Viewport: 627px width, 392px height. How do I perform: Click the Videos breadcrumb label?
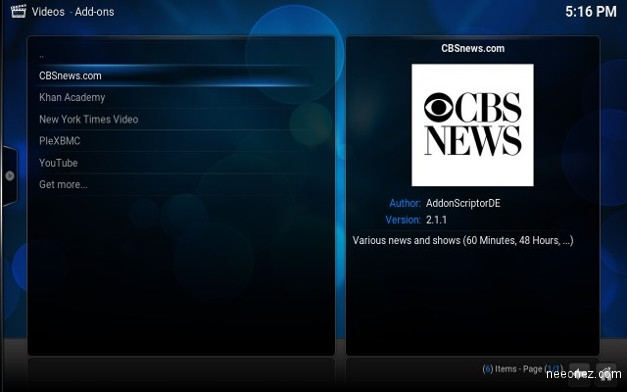[48, 12]
